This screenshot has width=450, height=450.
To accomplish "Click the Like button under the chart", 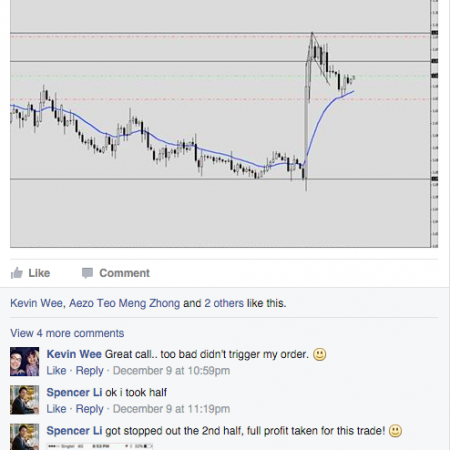I will pyautogui.click(x=30, y=273).
